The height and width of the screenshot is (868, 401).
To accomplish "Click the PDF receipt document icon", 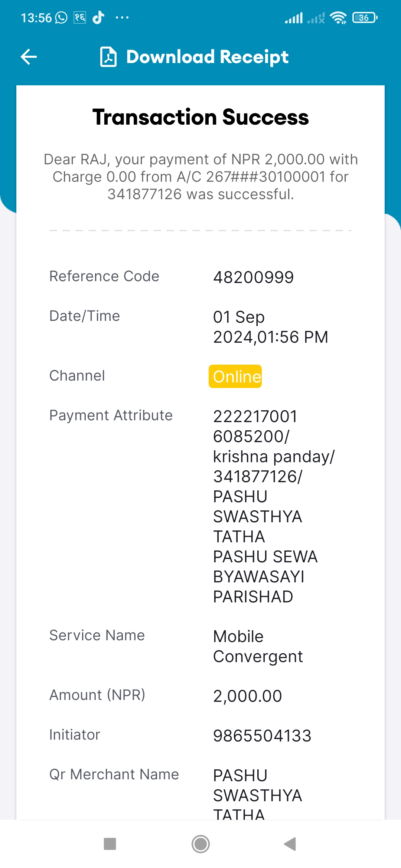I will click(x=108, y=57).
